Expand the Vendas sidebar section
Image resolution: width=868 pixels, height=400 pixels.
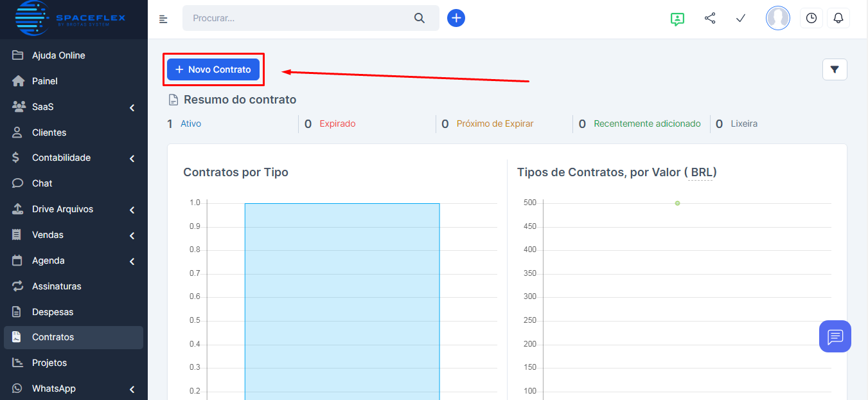point(132,235)
